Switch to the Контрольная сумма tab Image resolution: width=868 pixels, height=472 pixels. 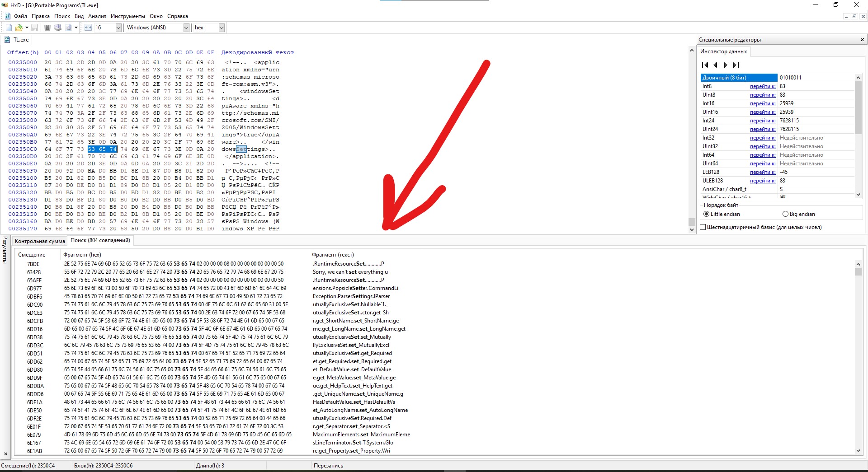39,241
